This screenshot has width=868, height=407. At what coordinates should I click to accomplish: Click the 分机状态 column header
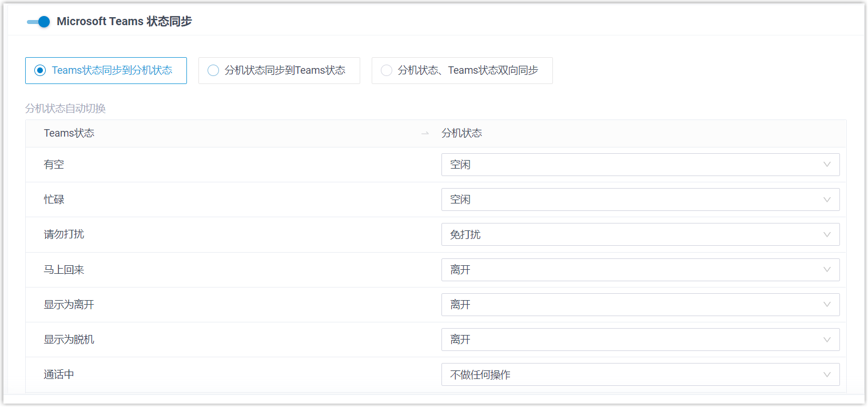(x=461, y=134)
